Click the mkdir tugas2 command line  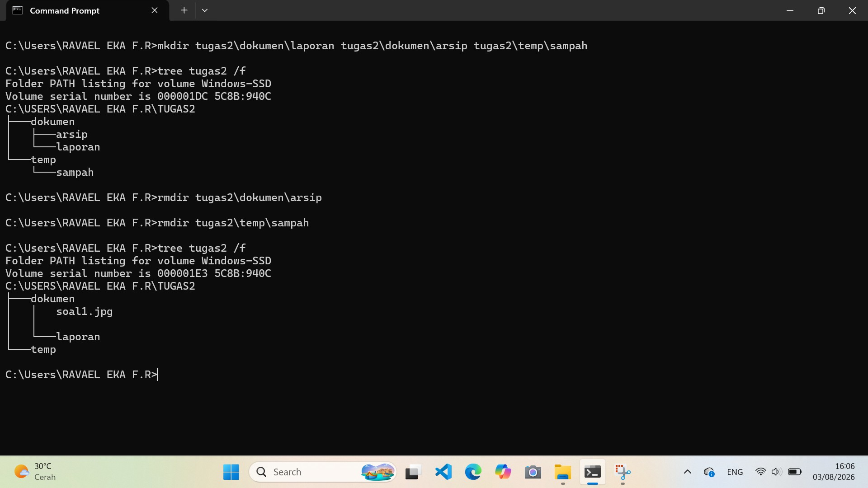[x=297, y=46]
